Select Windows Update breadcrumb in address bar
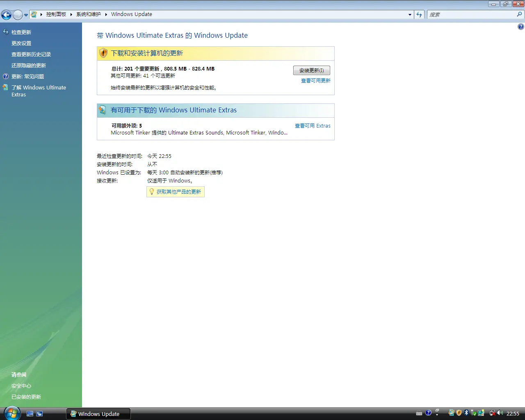 [132, 14]
